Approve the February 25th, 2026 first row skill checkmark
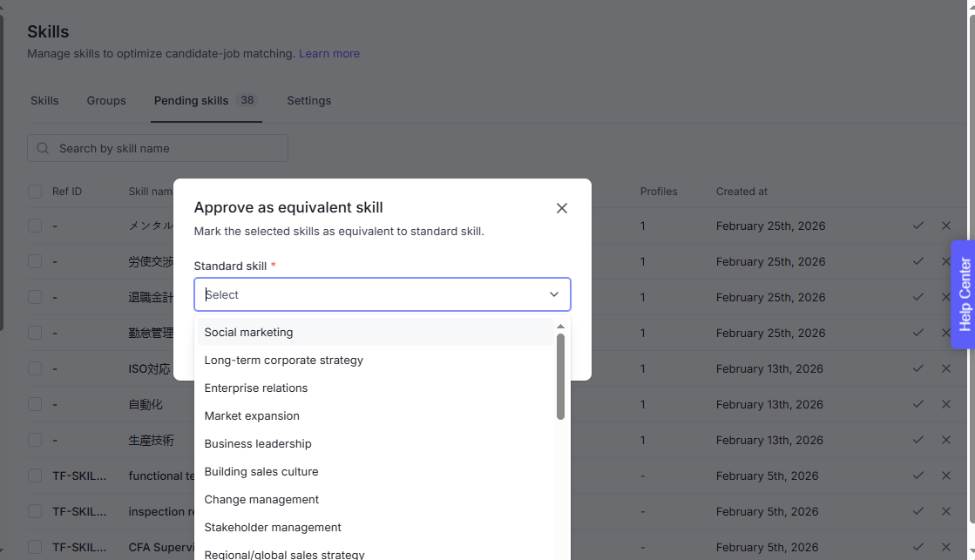 click(x=917, y=226)
